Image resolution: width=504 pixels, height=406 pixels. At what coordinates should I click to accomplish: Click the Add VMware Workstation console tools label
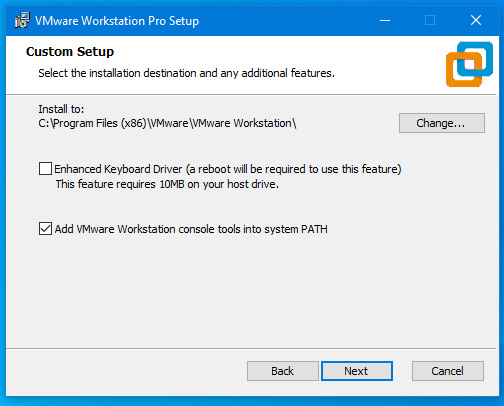(191, 229)
